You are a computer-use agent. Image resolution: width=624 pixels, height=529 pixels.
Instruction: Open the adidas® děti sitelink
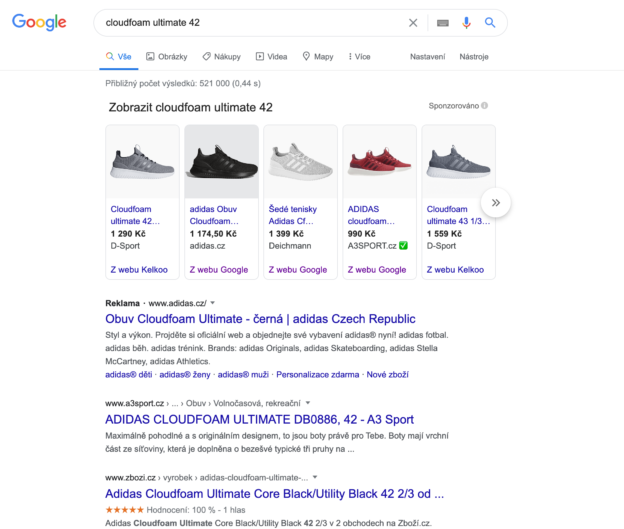(x=129, y=375)
